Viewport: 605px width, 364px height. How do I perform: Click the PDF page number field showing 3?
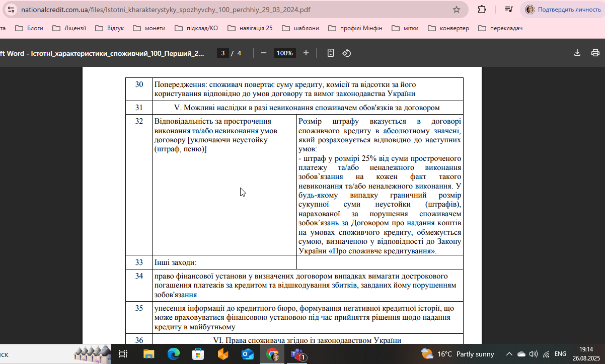pos(222,53)
